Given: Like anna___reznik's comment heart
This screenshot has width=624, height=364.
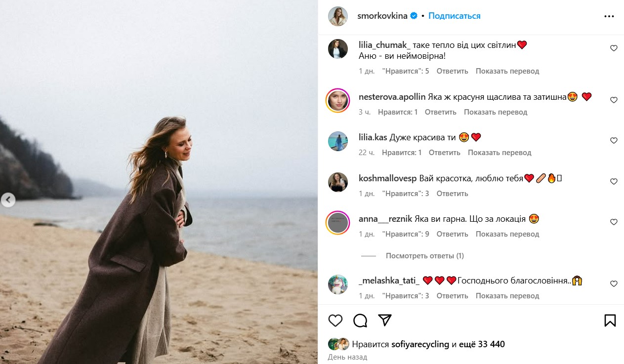Looking at the screenshot, I should pyautogui.click(x=614, y=222).
